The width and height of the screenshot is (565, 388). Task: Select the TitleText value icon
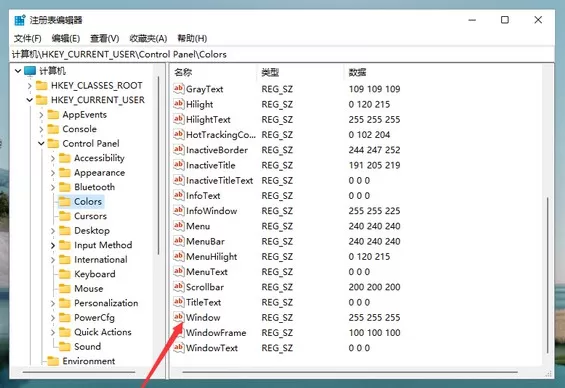click(x=178, y=302)
